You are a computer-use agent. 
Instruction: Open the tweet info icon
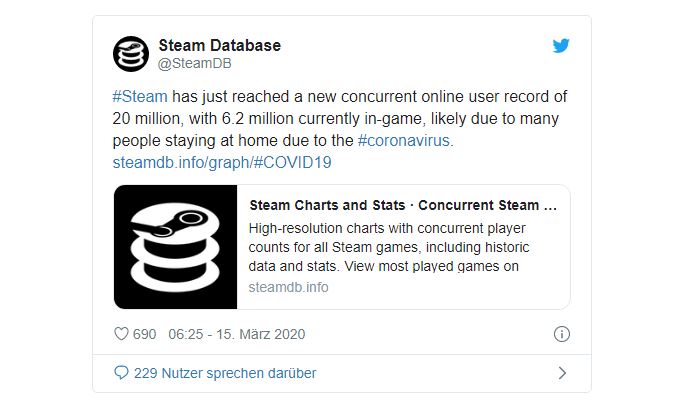click(x=561, y=334)
